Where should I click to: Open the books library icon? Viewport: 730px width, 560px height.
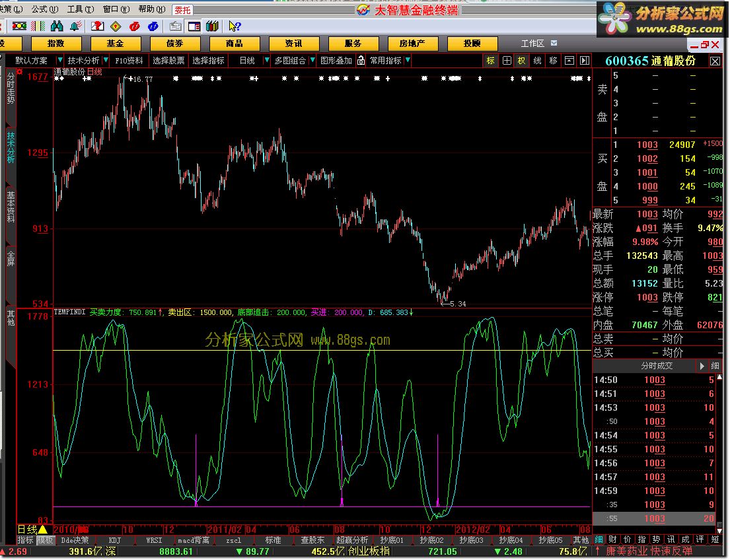click(212, 26)
